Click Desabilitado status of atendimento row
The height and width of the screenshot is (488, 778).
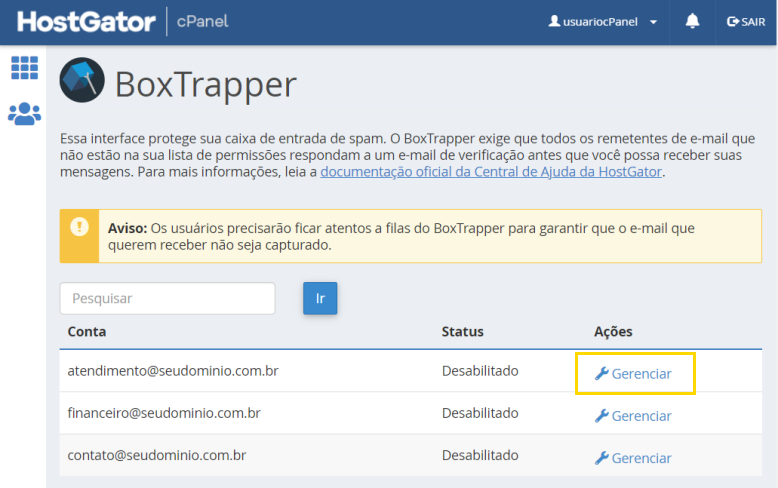[x=480, y=371]
